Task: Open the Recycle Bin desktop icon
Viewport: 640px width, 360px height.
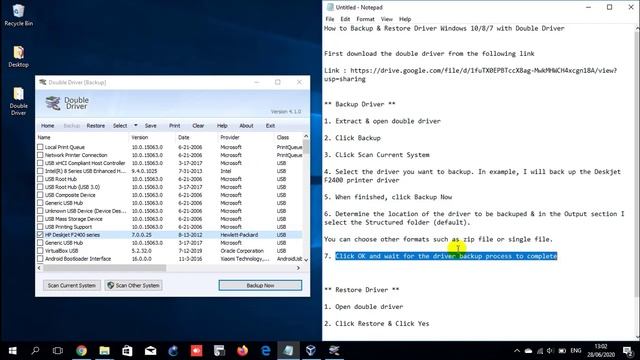Action: pyautogui.click(x=18, y=15)
